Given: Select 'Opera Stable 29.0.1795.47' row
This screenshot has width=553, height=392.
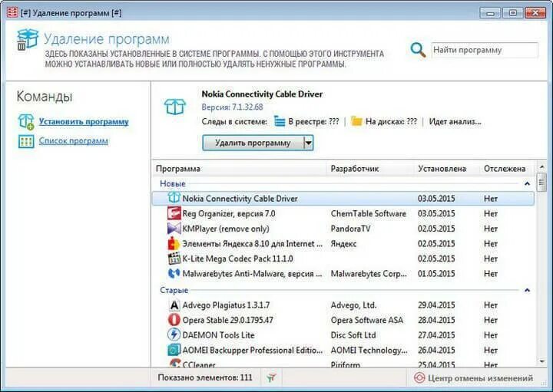Looking at the screenshot, I should tap(343, 320).
